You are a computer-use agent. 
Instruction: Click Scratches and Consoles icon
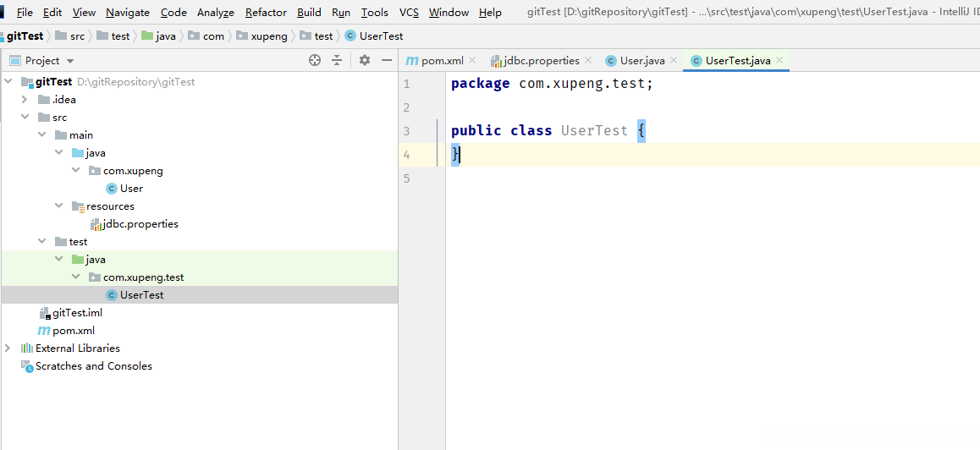(27, 366)
